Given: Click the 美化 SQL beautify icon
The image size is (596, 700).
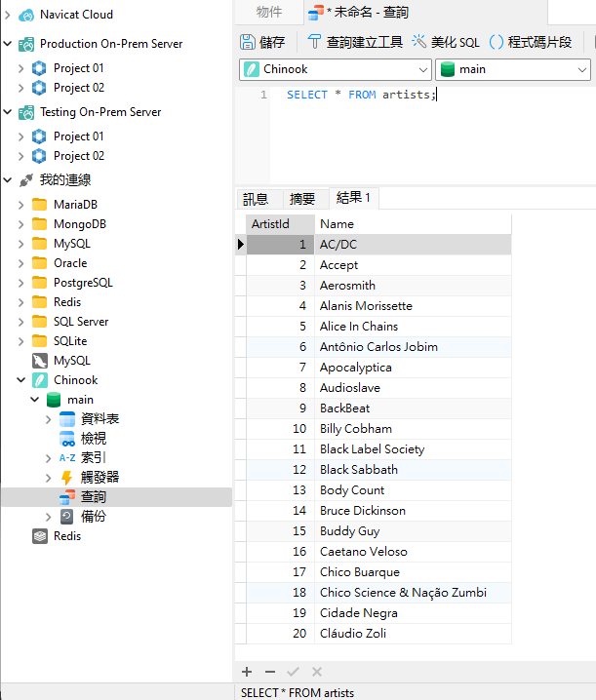Looking at the screenshot, I should pyautogui.click(x=419, y=42).
